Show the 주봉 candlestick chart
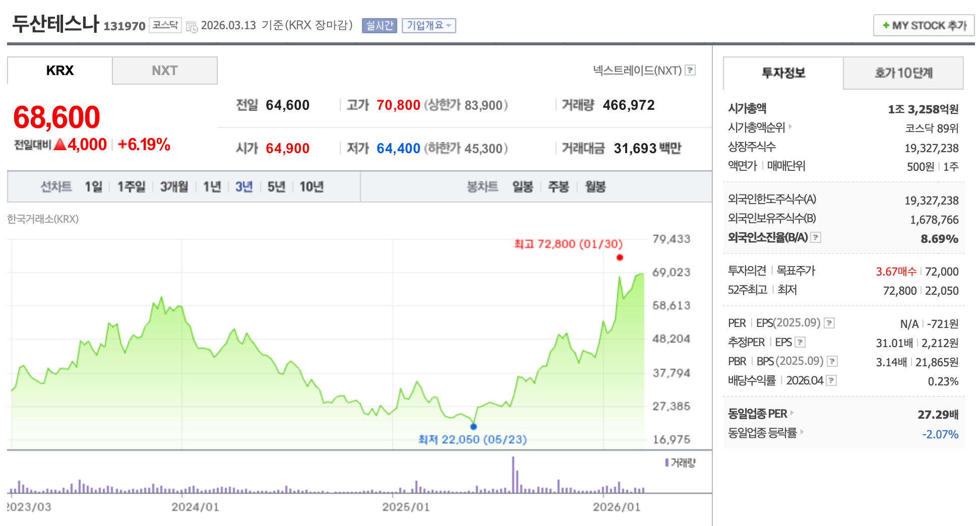Image resolution: width=980 pixels, height=526 pixels. [559, 187]
